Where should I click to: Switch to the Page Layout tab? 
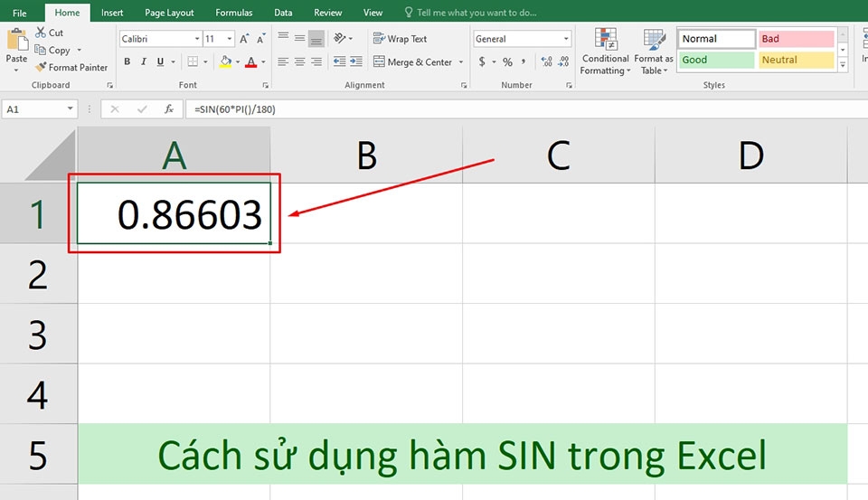[169, 12]
